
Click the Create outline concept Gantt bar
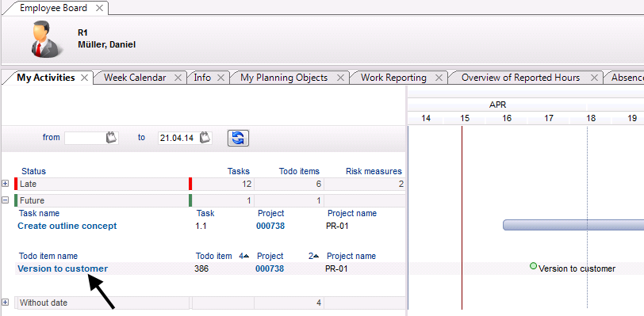pyautogui.click(x=573, y=225)
